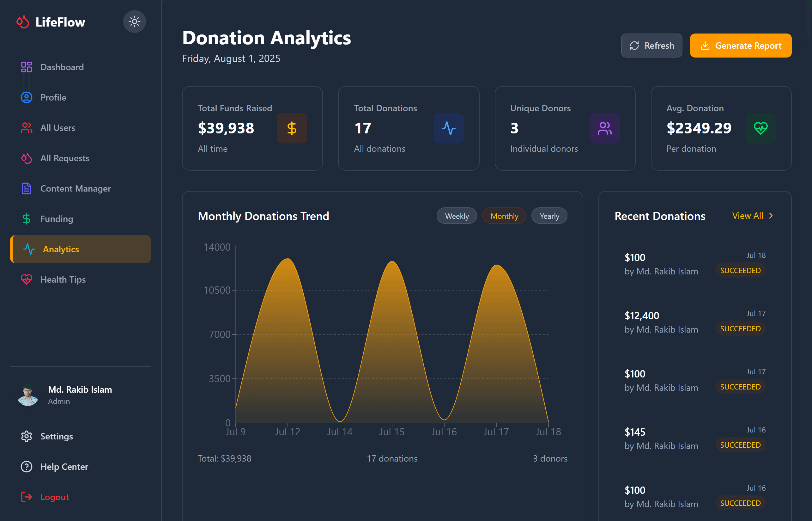Viewport: 812px width, 521px height.
Task: Click Md. Rakib Islam's profile avatar
Action: (28, 395)
